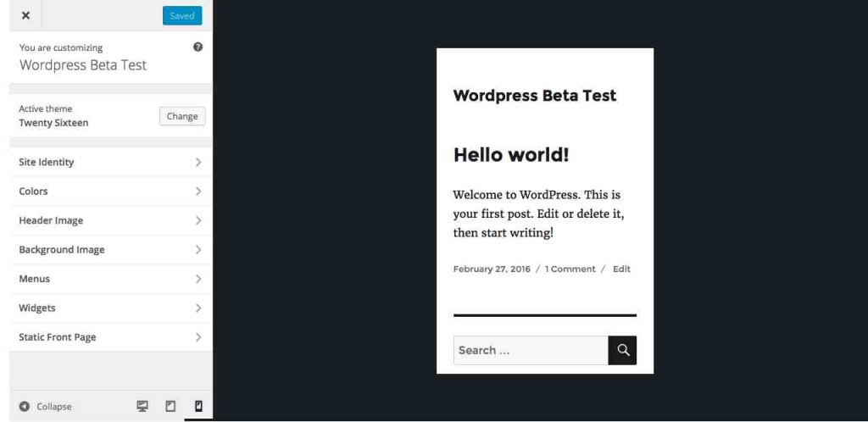Open Static Front Page settings
The image size is (868, 422).
(x=111, y=337)
